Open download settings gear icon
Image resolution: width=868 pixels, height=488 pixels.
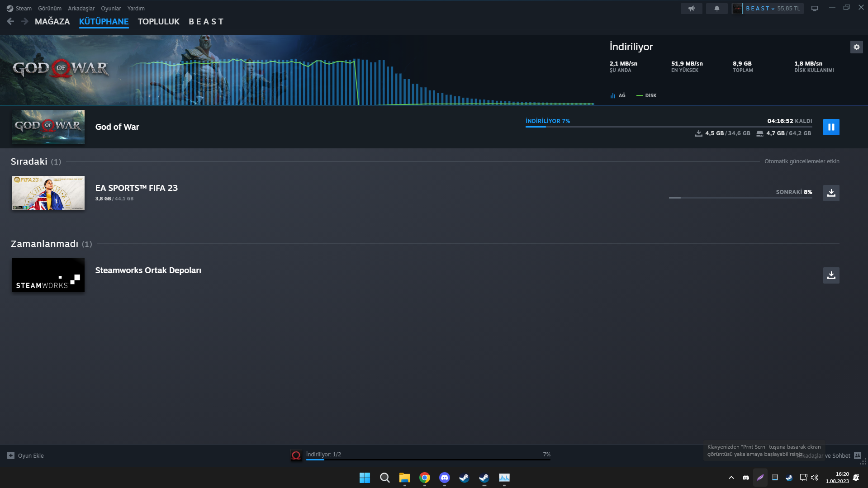(x=857, y=47)
